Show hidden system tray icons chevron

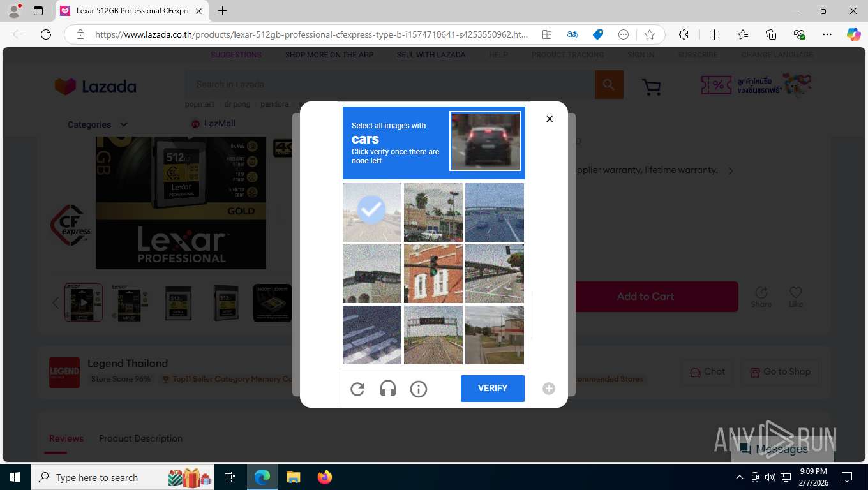[740, 477]
